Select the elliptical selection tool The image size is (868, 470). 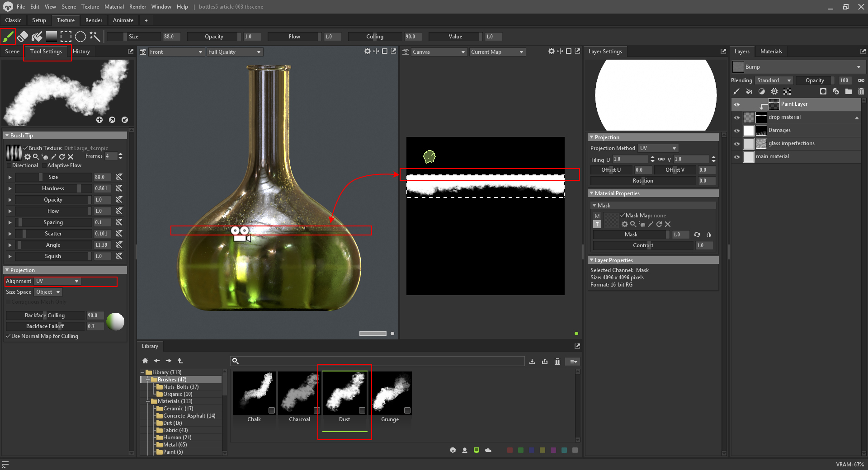[x=80, y=37]
